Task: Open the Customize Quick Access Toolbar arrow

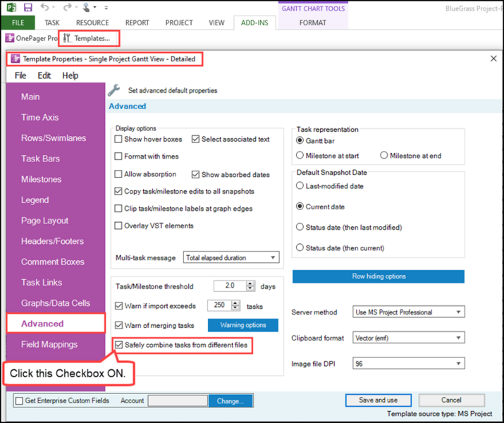Action: [106, 8]
